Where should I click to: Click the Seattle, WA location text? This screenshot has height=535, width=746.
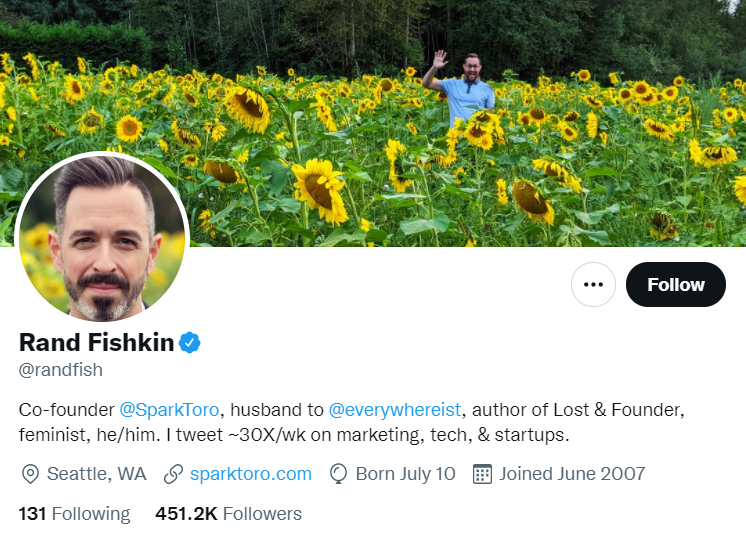click(97, 474)
